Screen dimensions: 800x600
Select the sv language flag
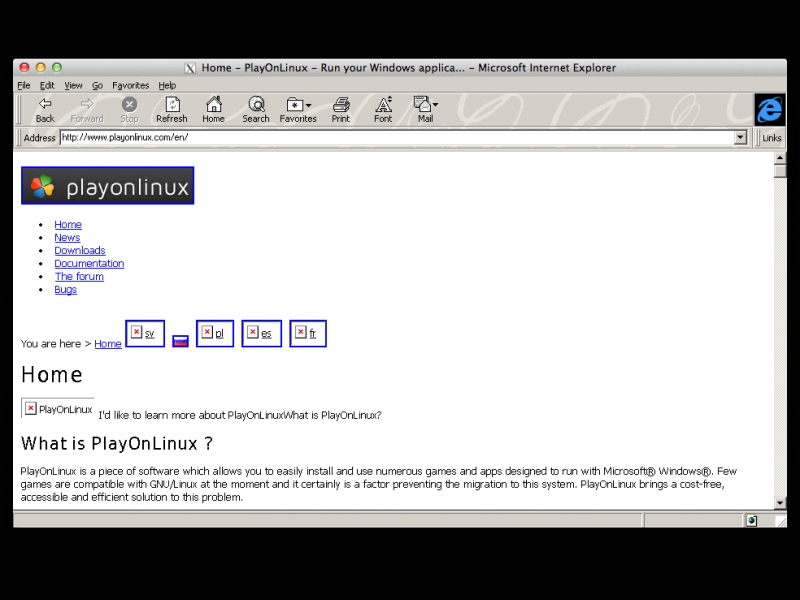145,334
